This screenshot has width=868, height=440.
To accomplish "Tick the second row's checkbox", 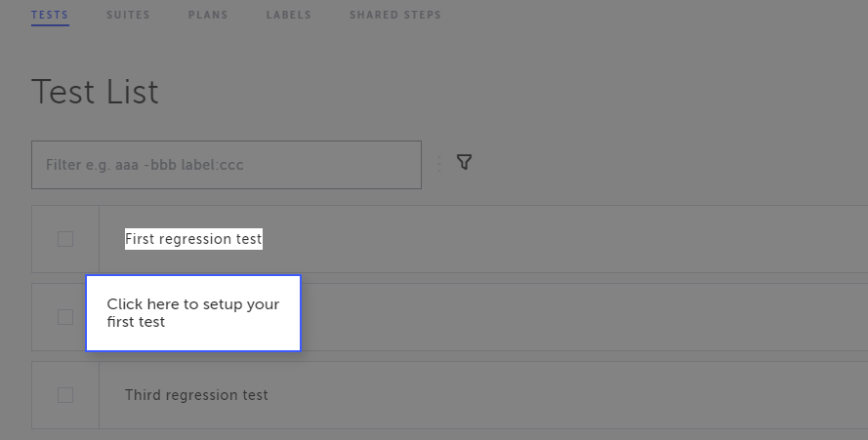I will tap(65, 317).
